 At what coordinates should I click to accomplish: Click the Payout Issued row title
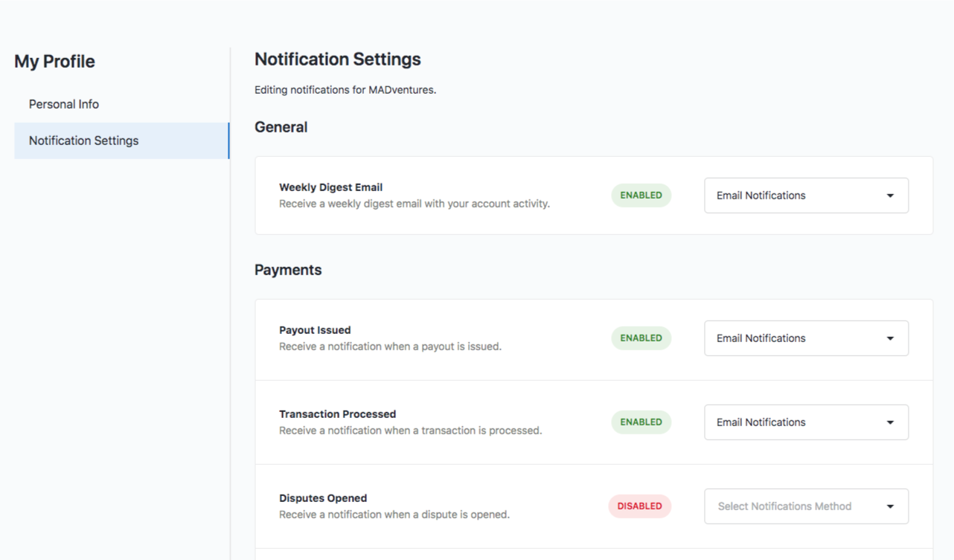click(315, 330)
